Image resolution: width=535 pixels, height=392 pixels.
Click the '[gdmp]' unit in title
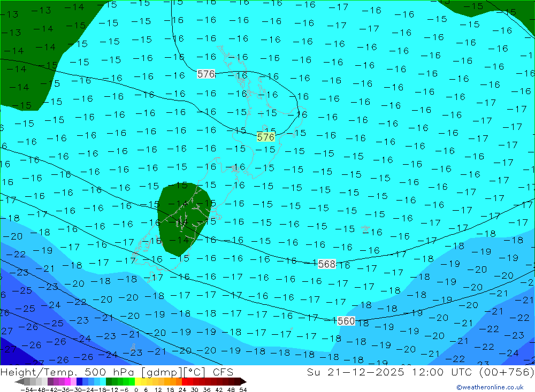click(x=162, y=372)
